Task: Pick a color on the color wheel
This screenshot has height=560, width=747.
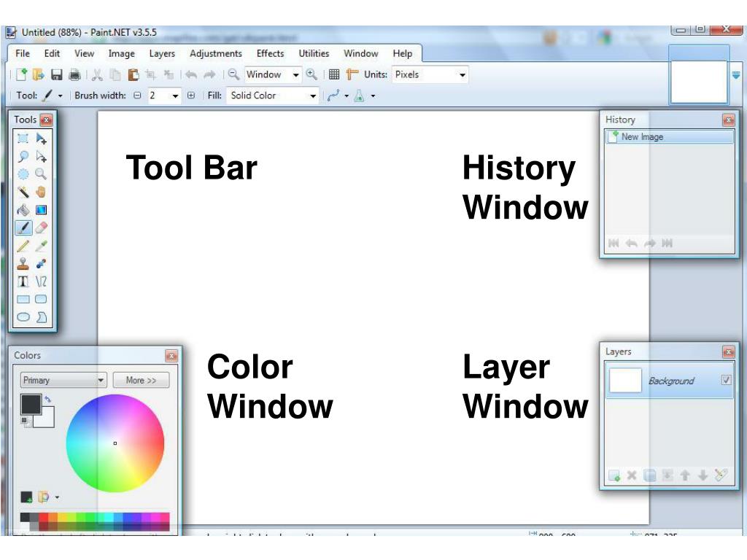Action: (115, 443)
